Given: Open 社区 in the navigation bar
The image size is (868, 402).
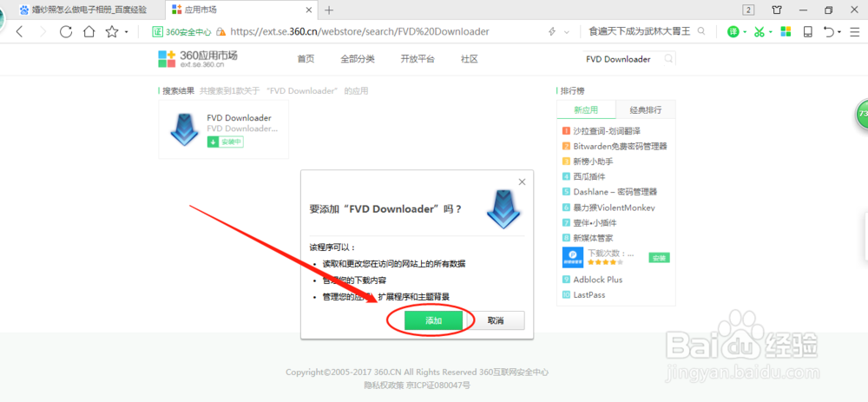Looking at the screenshot, I should point(470,59).
